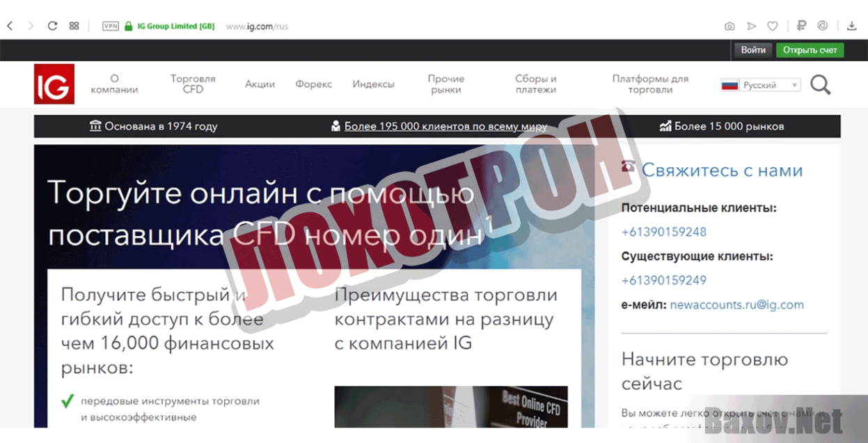Click the chart icon beside 15 000 рынков
This screenshot has width=868, height=443.
[665, 126]
